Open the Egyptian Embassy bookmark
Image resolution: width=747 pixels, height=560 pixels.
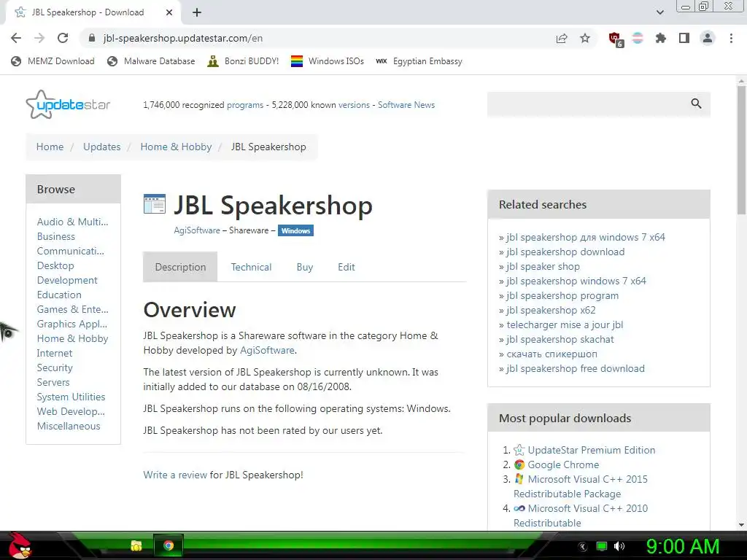(x=419, y=61)
